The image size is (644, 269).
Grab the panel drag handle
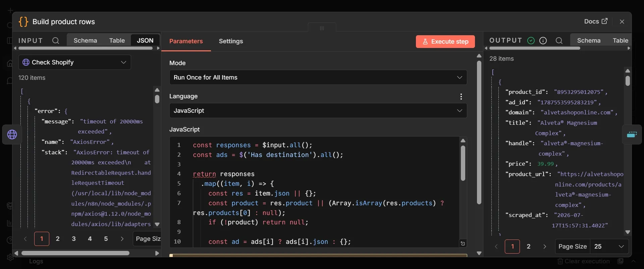click(322, 28)
